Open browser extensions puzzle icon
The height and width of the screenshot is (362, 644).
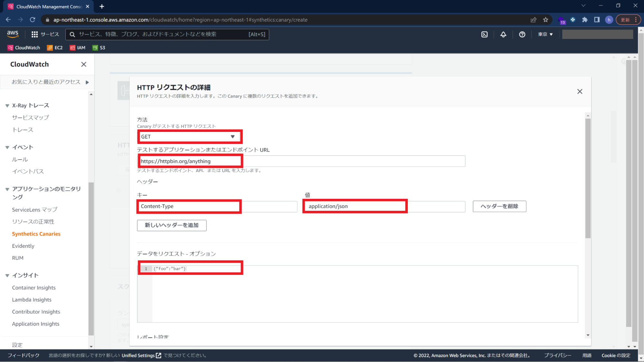(585, 20)
